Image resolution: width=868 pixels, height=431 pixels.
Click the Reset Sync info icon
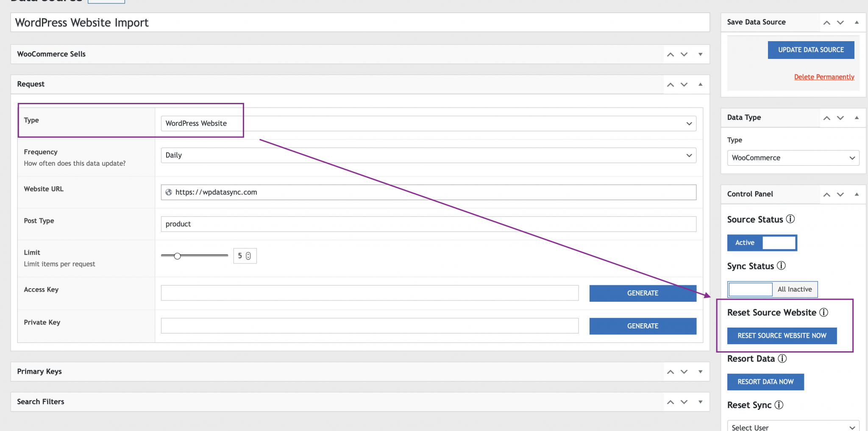tap(779, 405)
